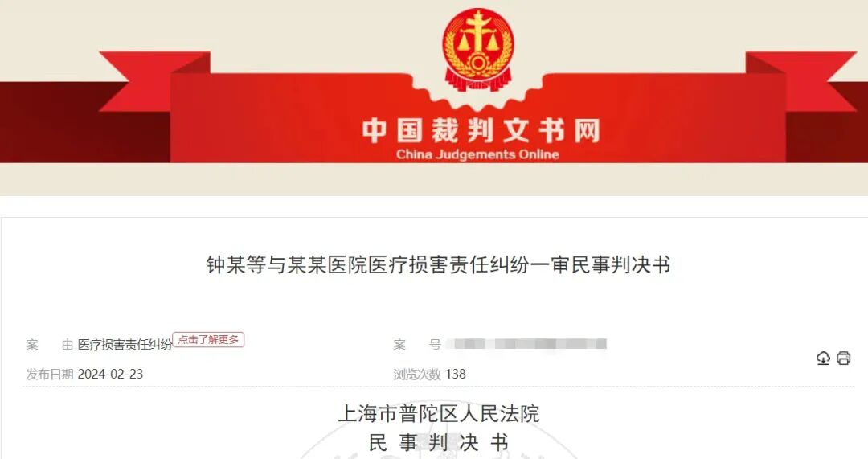This screenshot has height=459, width=868.
Task: Click the China Judgements Online subtitle
Action: point(477,154)
